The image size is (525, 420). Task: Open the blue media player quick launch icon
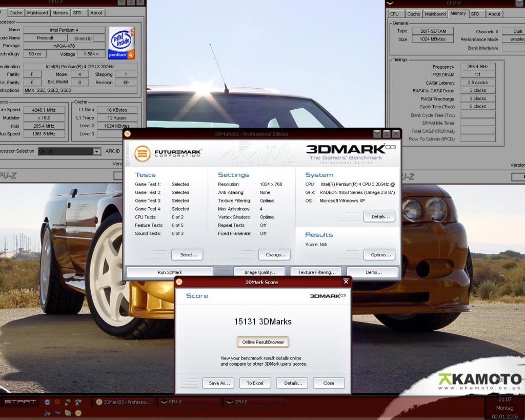(x=47, y=402)
